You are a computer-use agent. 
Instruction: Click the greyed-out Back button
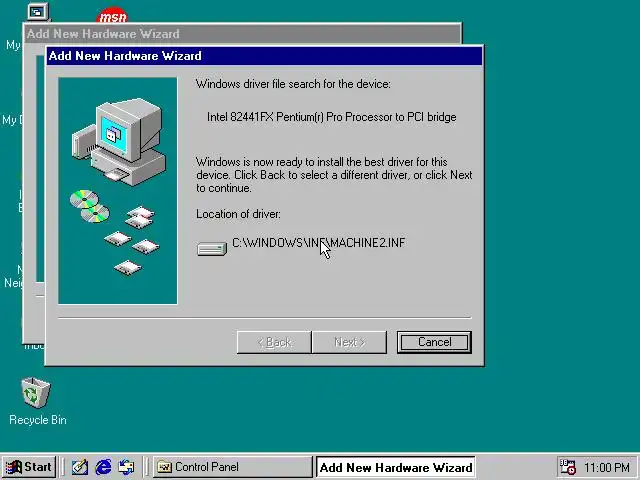pos(274,342)
